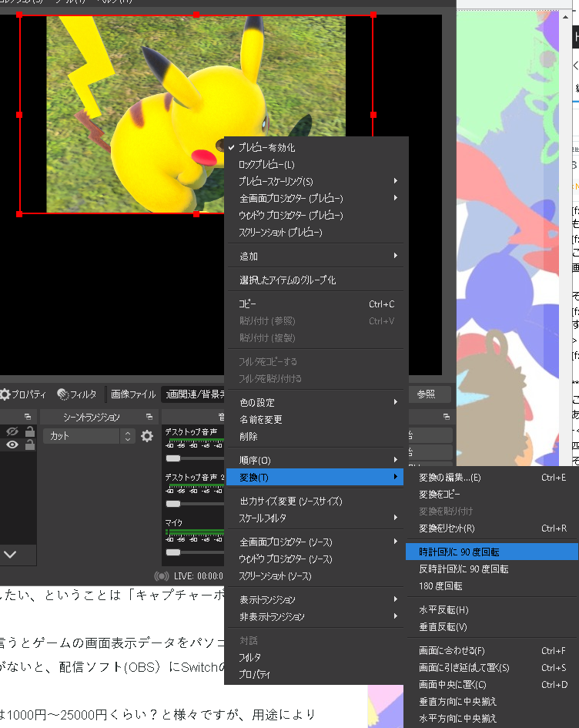Click the highlighted 変換(T) menu entry
Image resolution: width=579 pixels, height=728 pixels.
(x=315, y=478)
